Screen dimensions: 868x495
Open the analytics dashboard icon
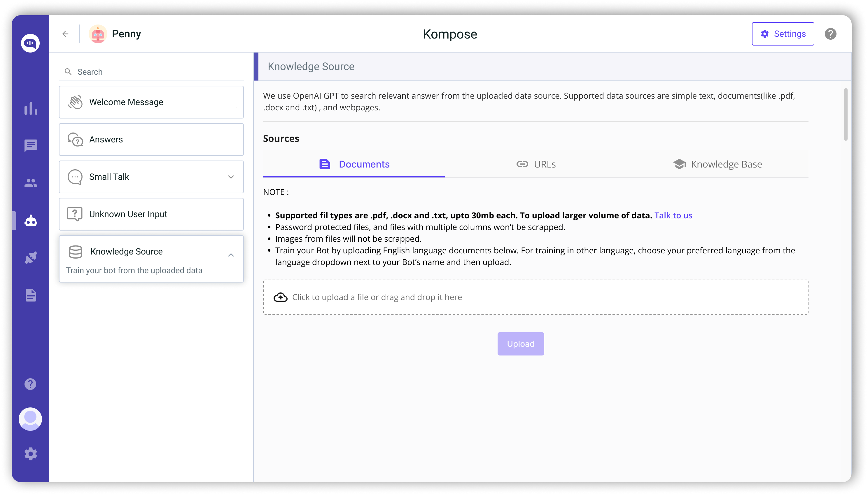point(30,109)
